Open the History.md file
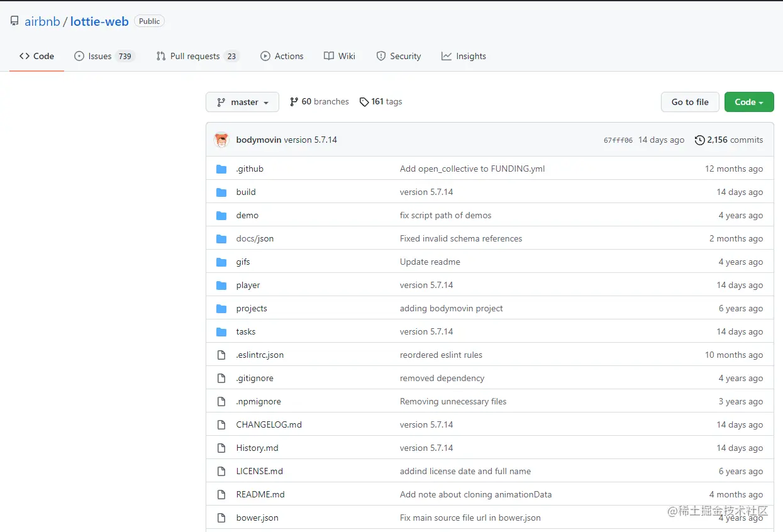This screenshot has width=783, height=532. point(257,448)
